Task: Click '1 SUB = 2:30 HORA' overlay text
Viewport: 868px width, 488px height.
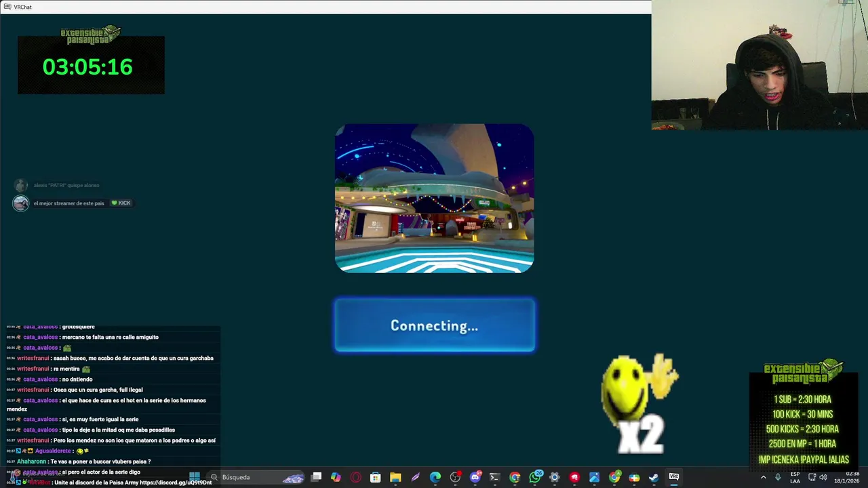Action: click(803, 400)
